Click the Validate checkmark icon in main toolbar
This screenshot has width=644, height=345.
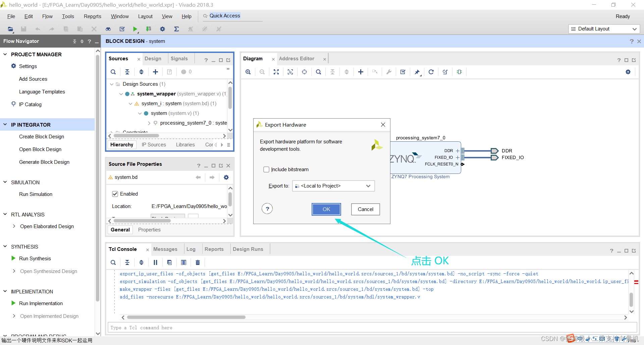tap(122, 29)
